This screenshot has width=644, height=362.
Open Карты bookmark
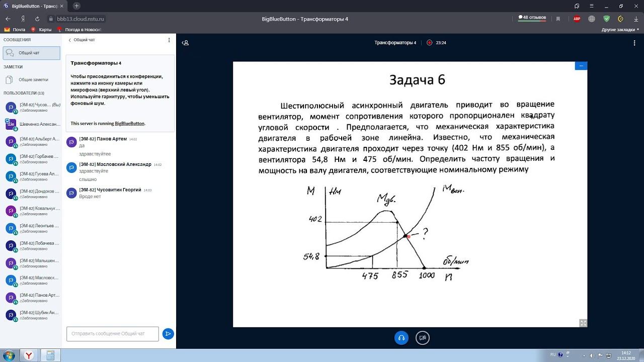pyautogui.click(x=41, y=30)
